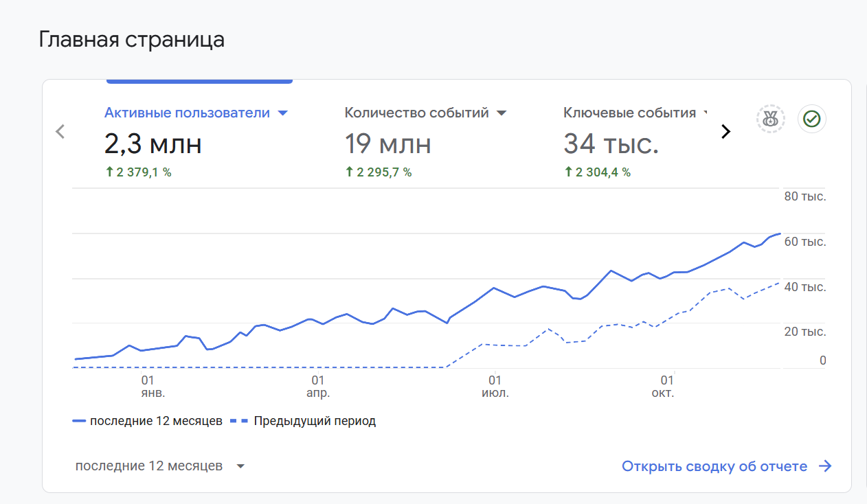Toggle the Предыдущий период legend series
The width and height of the screenshot is (867, 504).
303,421
